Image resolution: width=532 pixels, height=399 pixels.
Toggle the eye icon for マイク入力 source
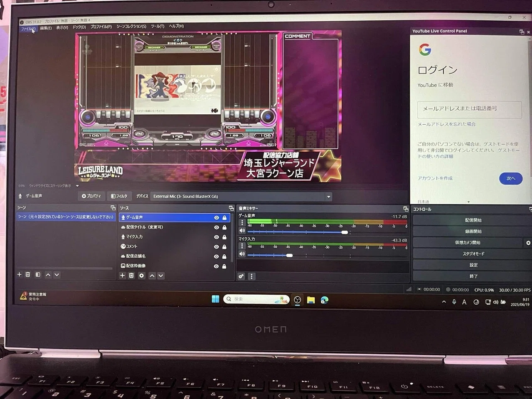217,237
